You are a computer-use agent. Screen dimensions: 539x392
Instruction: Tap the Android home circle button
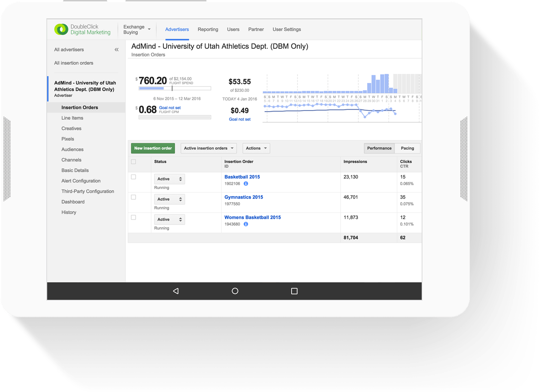coord(235,291)
